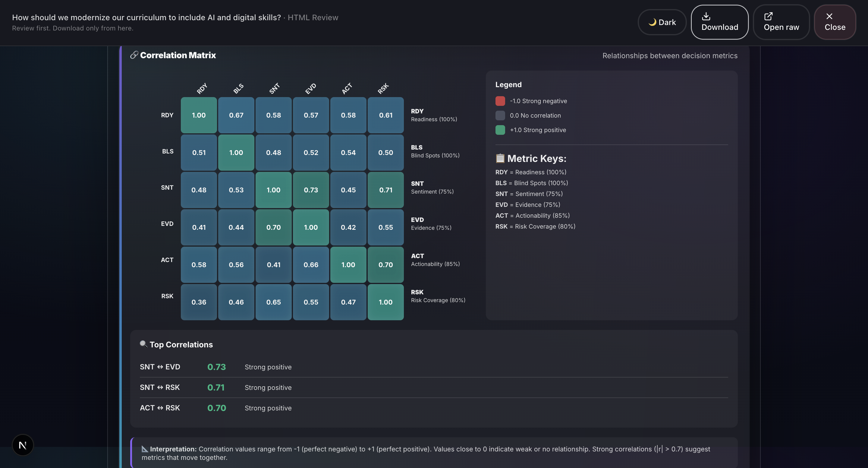This screenshot has width=868, height=468.
Task: Click the Next.js N logo badge
Action: click(x=23, y=445)
